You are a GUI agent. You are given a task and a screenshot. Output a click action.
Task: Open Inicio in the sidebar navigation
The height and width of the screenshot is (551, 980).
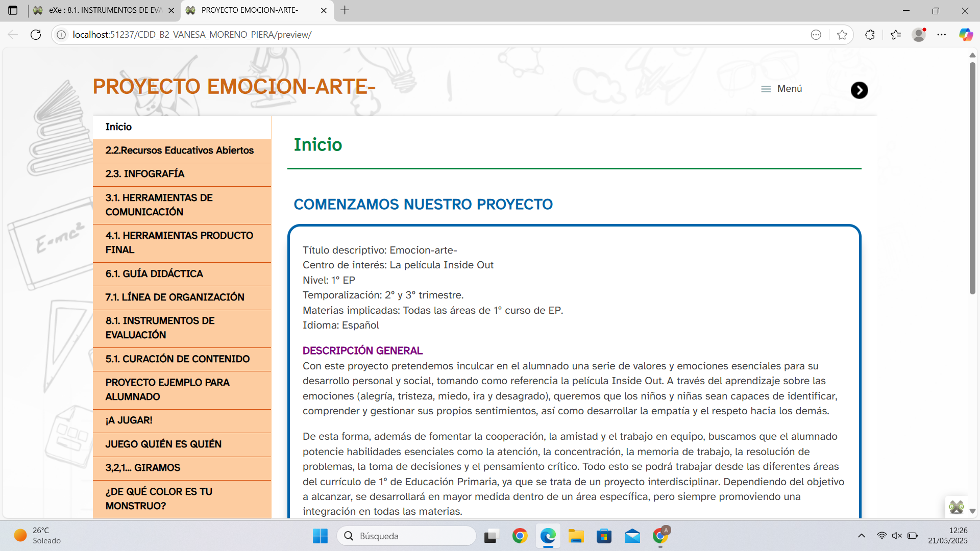(x=182, y=127)
